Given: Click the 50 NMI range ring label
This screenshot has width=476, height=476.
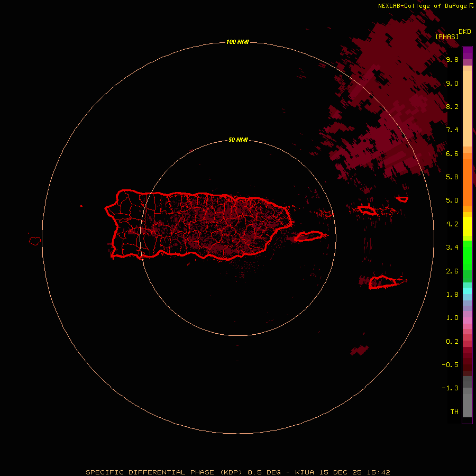Looking at the screenshot, I should coord(238,140).
